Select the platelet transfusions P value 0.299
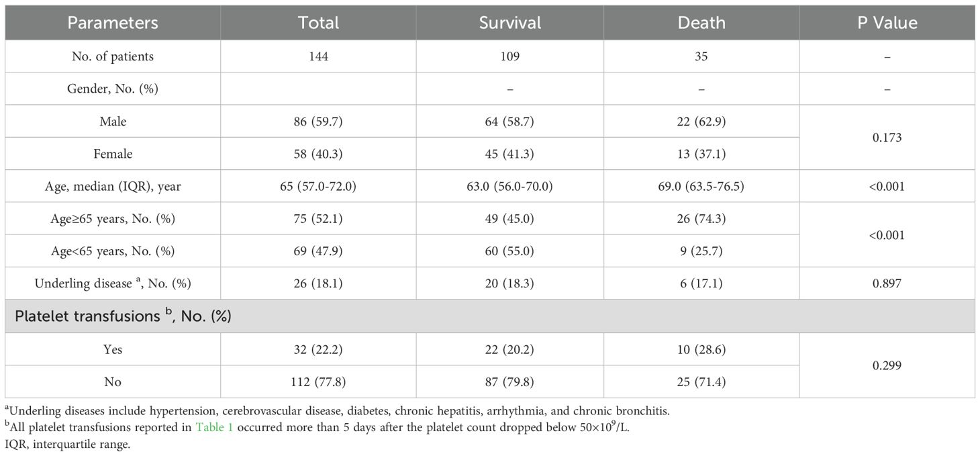 (x=887, y=365)
